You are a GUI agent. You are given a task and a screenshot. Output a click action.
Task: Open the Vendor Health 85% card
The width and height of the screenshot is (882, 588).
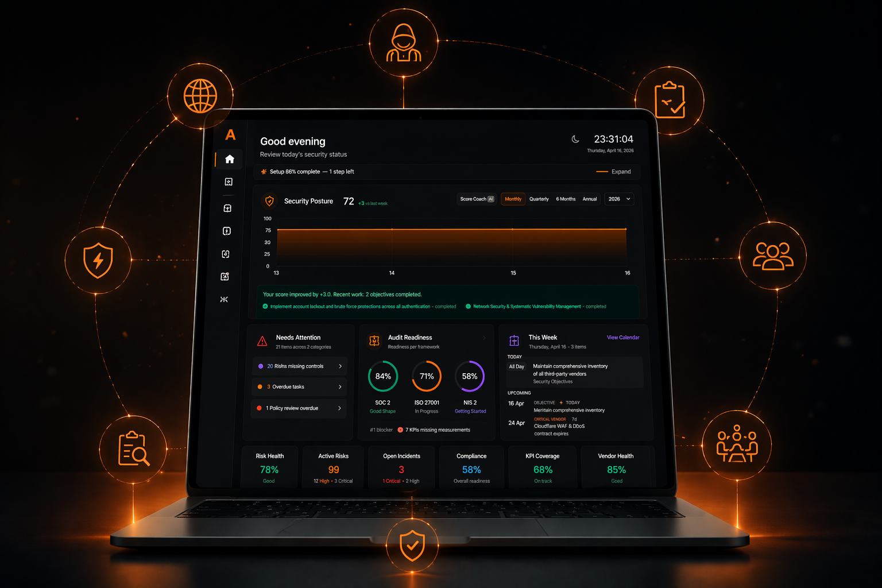coord(616,467)
